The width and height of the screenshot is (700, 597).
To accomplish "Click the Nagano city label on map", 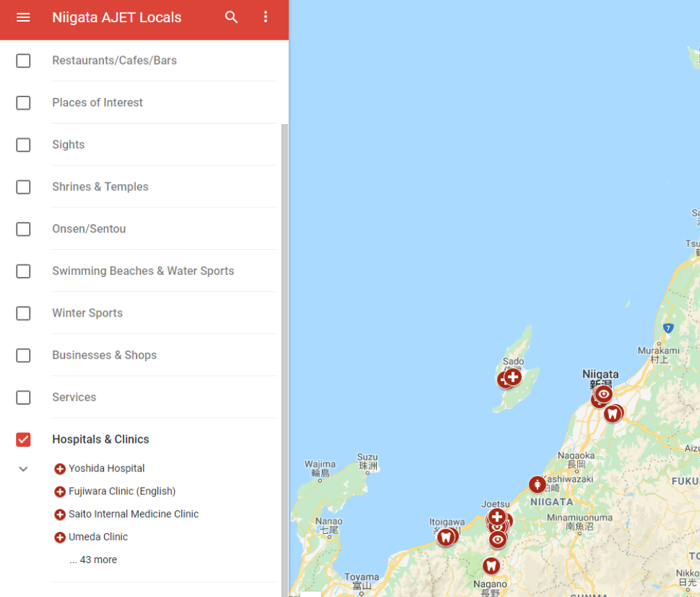I will pos(490,588).
